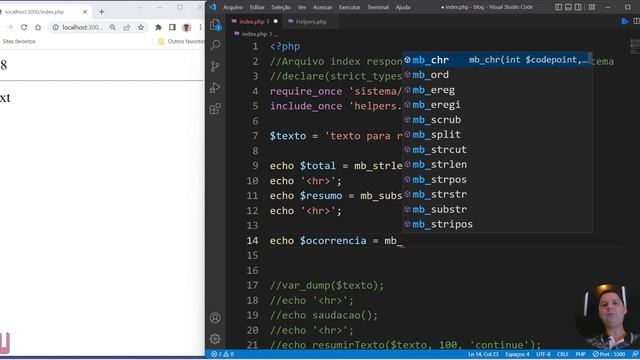The image size is (640, 360).
Task: Select mb_stripos suggestion
Action: [498, 224]
